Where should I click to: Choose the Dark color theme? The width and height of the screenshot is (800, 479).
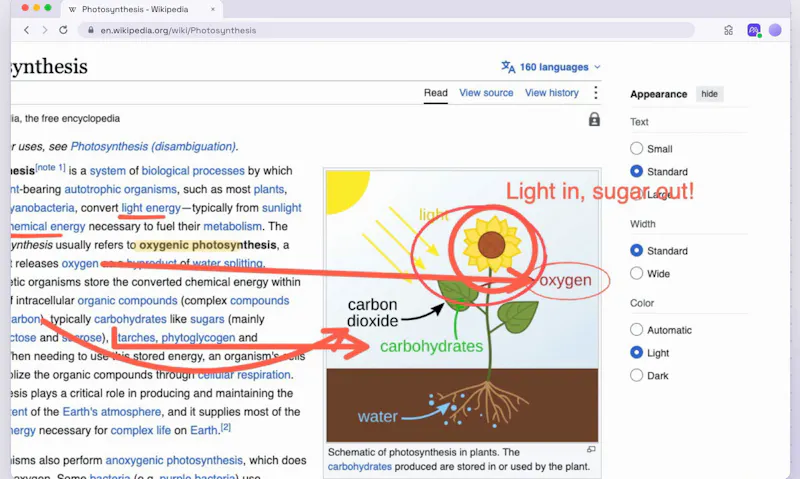click(636, 375)
